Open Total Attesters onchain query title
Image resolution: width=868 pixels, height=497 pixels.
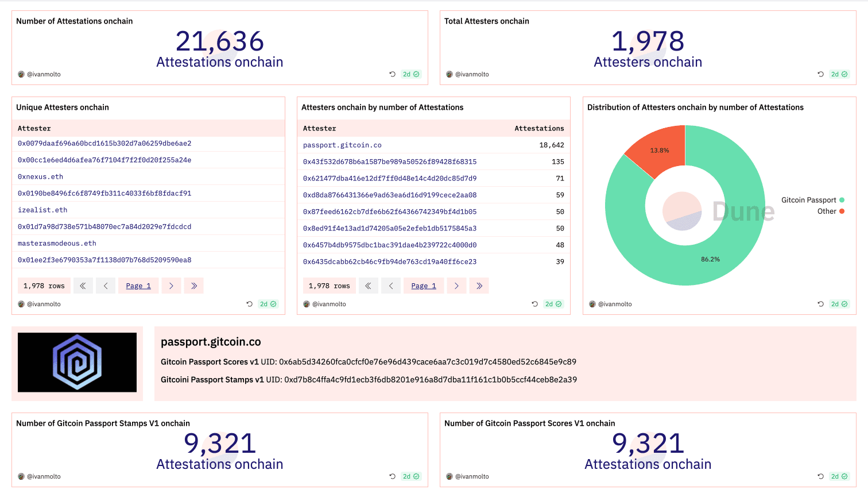click(x=487, y=21)
